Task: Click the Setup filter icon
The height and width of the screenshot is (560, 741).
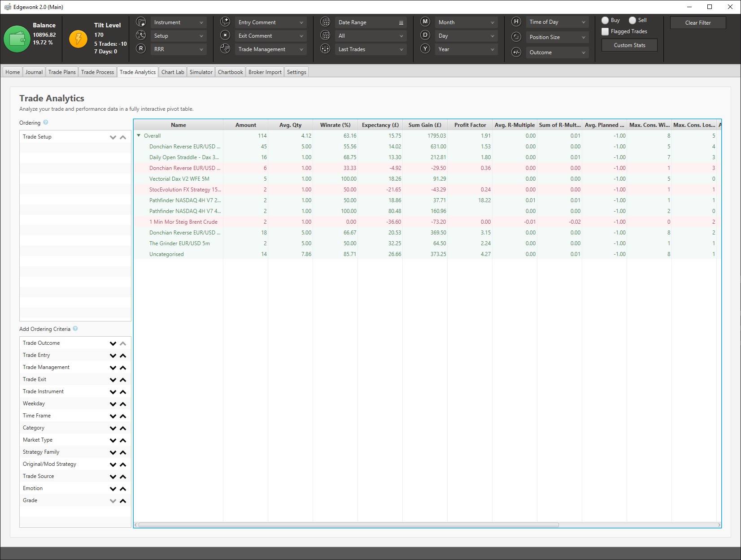Action: point(141,35)
